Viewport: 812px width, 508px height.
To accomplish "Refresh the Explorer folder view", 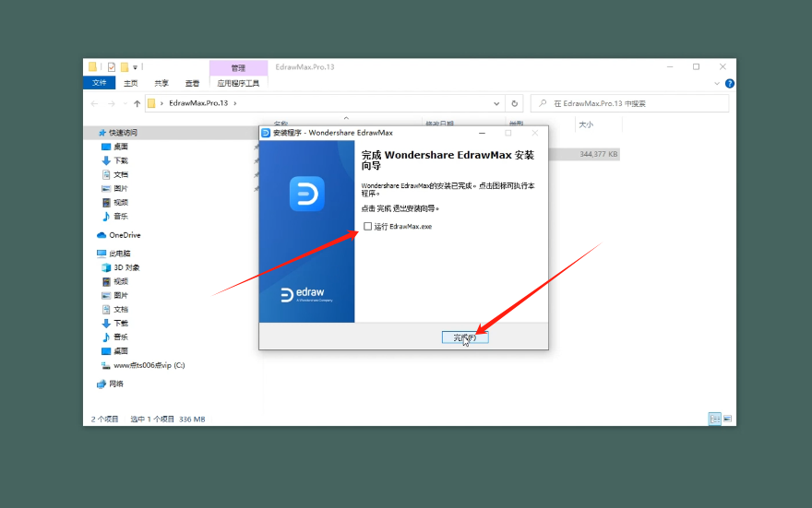I will click(x=514, y=103).
